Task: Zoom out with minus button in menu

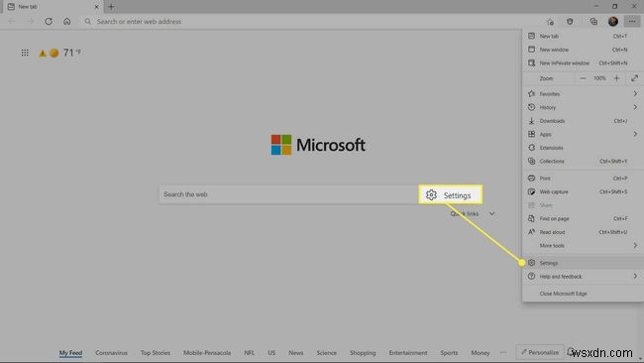Action: click(x=583, y=78)
